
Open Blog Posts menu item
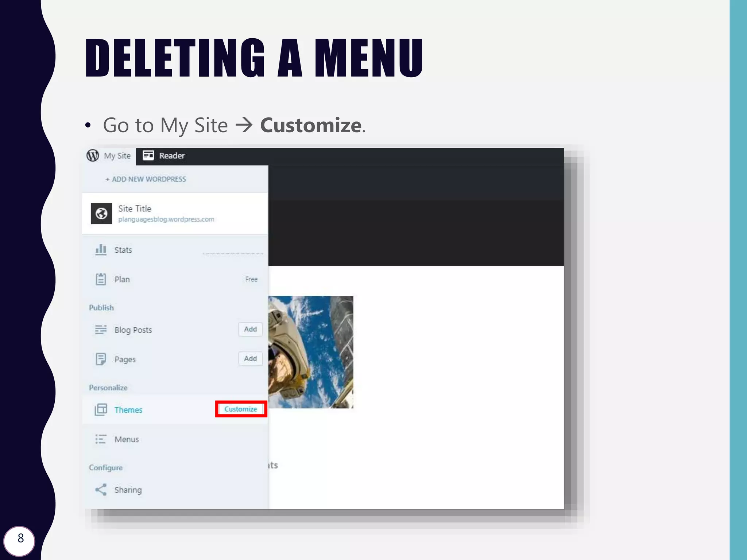[x=133, y=330]
